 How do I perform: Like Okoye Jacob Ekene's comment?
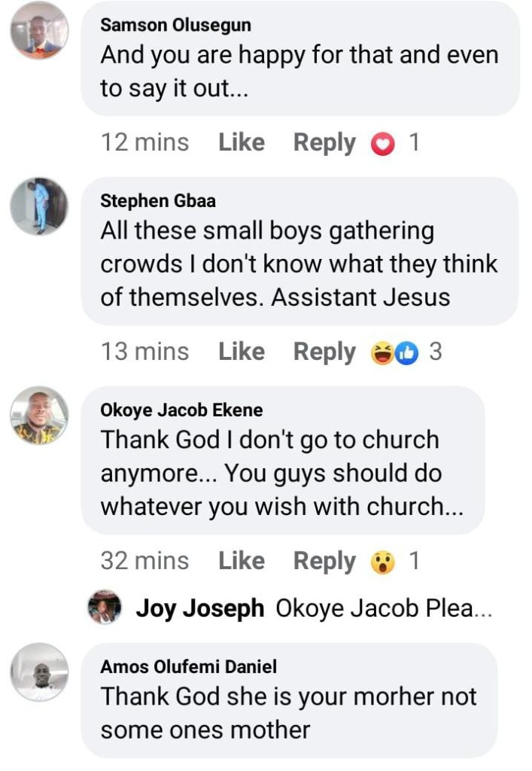coord(242,561)
